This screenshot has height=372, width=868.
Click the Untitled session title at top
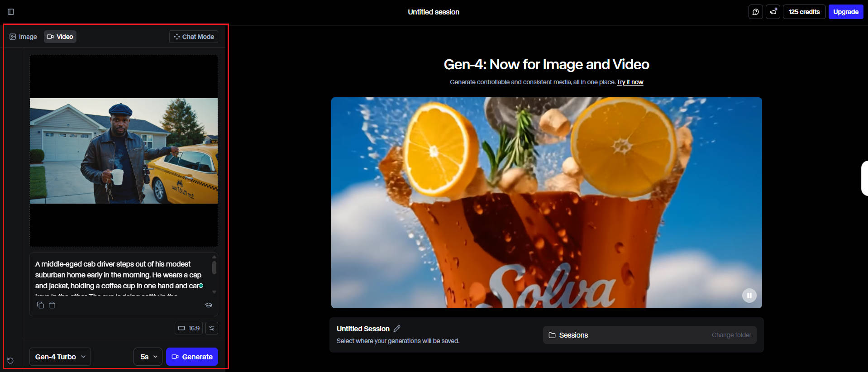(434, 12)
